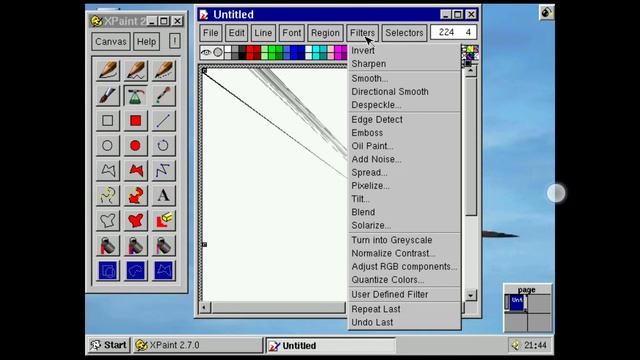Switch to XPaint 2.7.0 taskbar entry
The height and width of the screenshot is (360, 640).
tap(198, 345)
